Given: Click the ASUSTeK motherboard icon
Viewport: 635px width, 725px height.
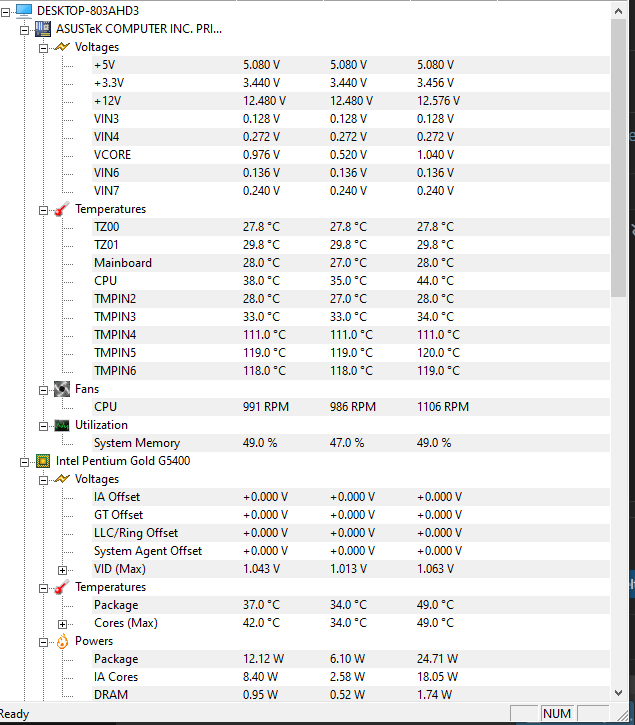Looking at the screenshot, I should 43,29.
